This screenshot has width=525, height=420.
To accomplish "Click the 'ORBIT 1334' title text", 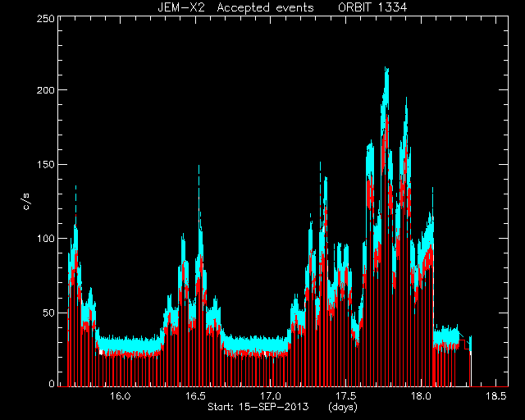I will tap(372, 7).
